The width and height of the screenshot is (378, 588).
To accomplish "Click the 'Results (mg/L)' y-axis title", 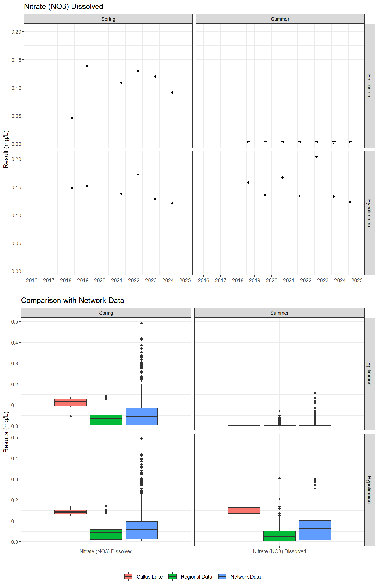I will tap(6, 432).
